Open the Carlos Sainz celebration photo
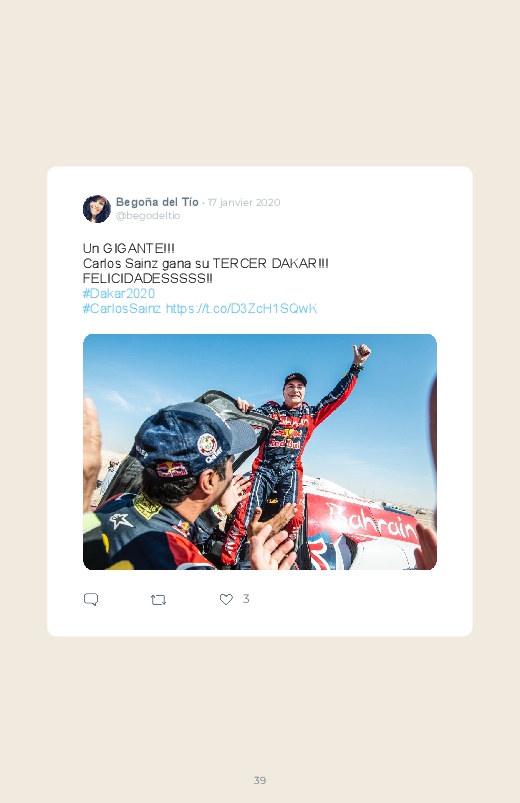 pos(260,452)
